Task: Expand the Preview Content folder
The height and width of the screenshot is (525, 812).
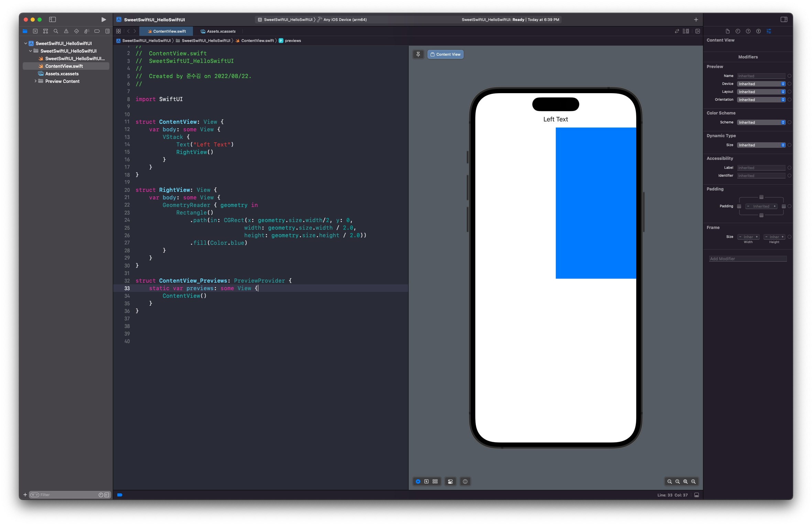Action: [x=35, y=81]
